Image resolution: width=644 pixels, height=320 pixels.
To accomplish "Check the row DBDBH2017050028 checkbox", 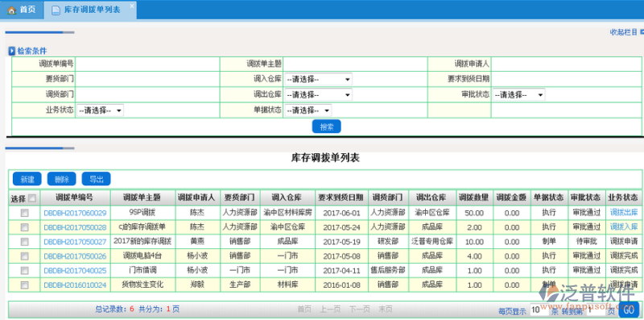I will click(25, 227).
